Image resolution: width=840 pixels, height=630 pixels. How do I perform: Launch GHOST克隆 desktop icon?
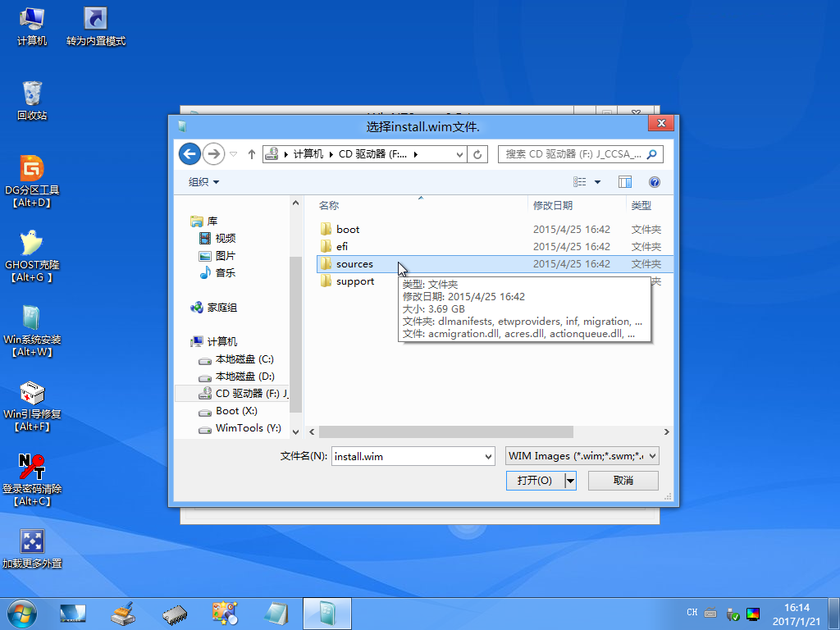pyautogui.click(x=32, y=256)
